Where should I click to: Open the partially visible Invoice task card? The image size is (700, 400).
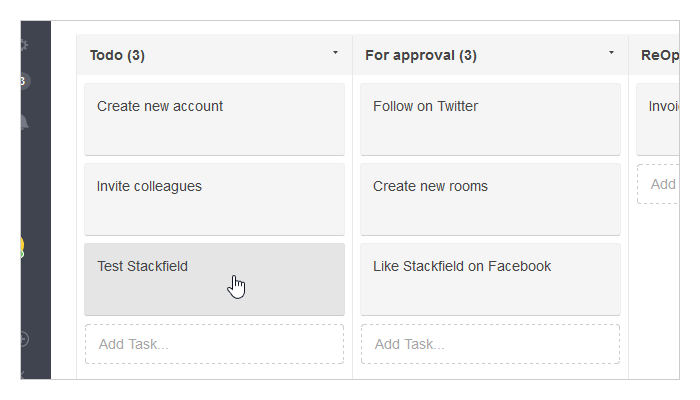pyautogui.click(x=658, y=119)
